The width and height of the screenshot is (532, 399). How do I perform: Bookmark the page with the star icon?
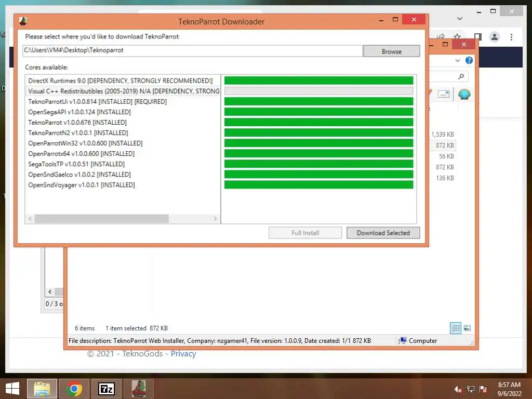457,36
